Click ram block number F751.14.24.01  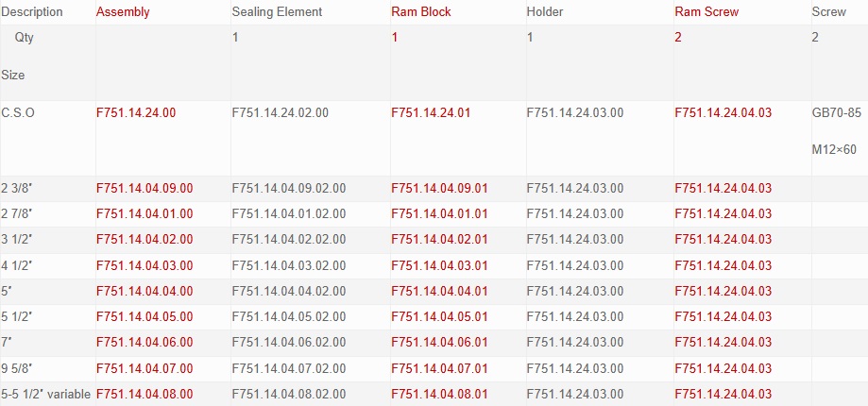click(x=431, y=112)
